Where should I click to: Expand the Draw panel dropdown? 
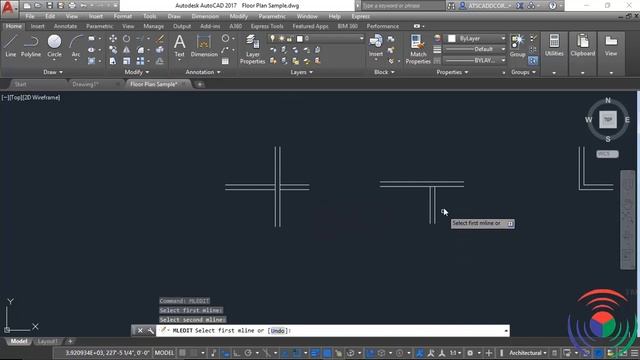[x=53, y=72]
